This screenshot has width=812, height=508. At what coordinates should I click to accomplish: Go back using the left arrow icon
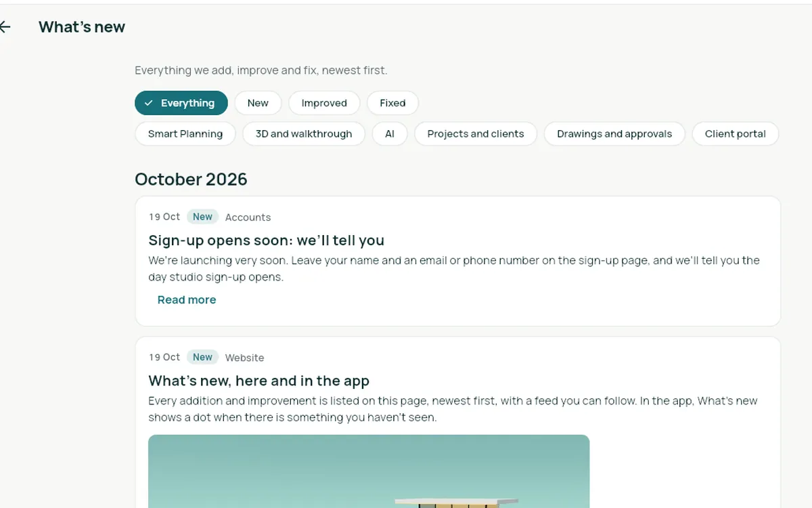point(5,27)
